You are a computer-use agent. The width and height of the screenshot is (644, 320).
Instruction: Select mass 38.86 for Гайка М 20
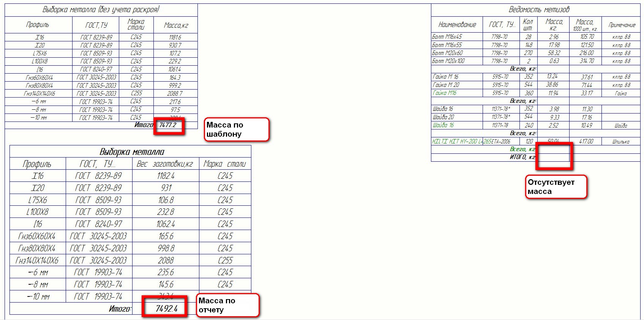click(x=552, y=85)
